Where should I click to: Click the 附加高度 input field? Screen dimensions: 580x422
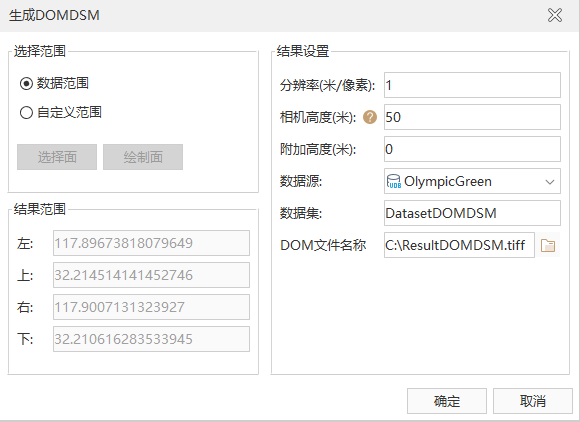coord(472,149)
